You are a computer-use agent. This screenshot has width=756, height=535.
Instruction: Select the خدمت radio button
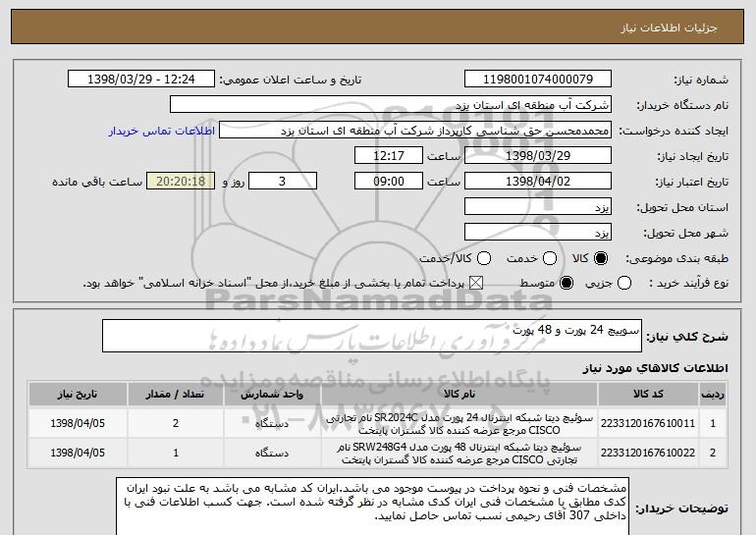click(550, 258)
